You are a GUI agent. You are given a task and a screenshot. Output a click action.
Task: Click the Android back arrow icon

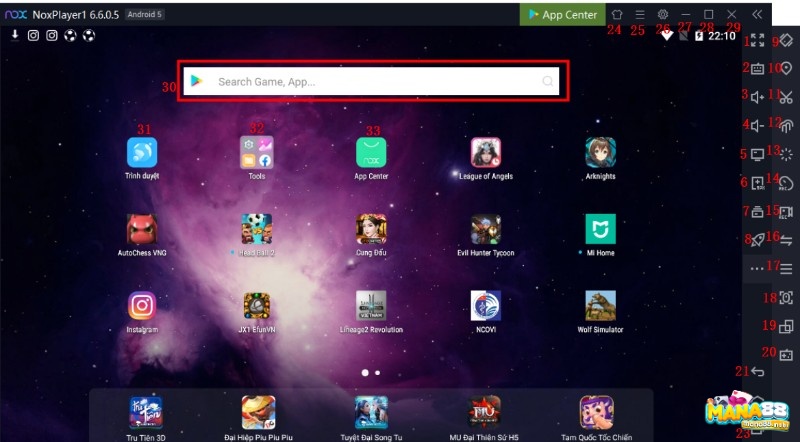(x=758, y=372)
